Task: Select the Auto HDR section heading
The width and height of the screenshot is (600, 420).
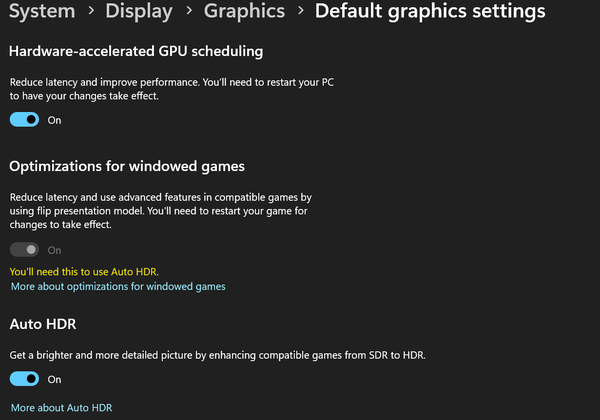Action: [x=43, y=324]
